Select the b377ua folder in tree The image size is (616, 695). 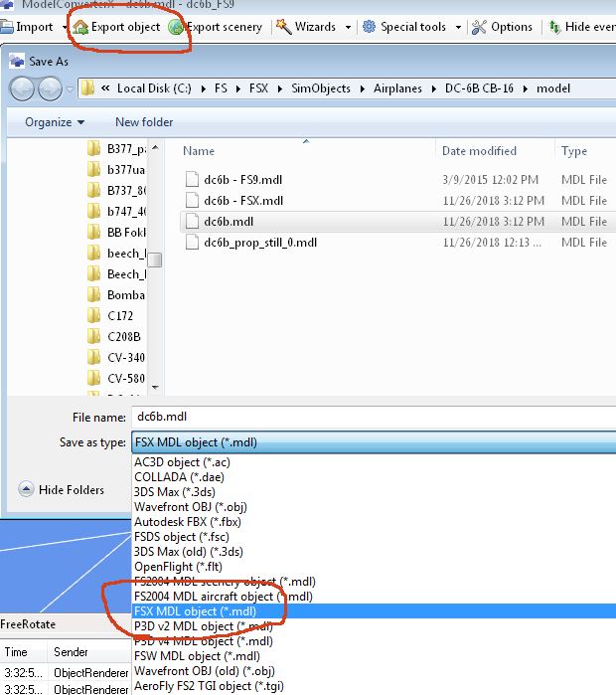117,169
